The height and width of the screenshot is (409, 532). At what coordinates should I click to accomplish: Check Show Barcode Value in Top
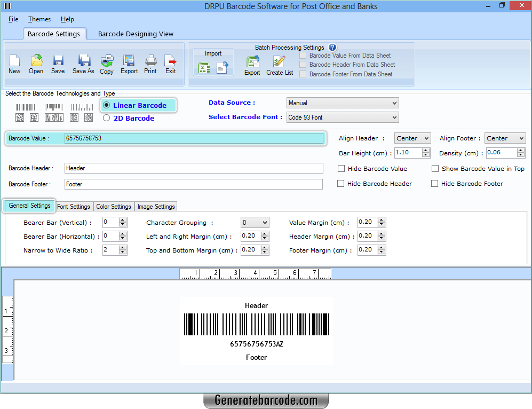[x=435, y=168]
